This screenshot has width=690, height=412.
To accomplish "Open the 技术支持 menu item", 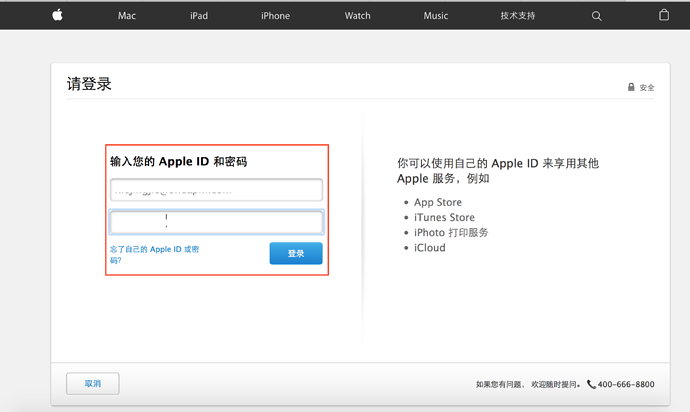I will pyautogui.click(x=518, y=16).
